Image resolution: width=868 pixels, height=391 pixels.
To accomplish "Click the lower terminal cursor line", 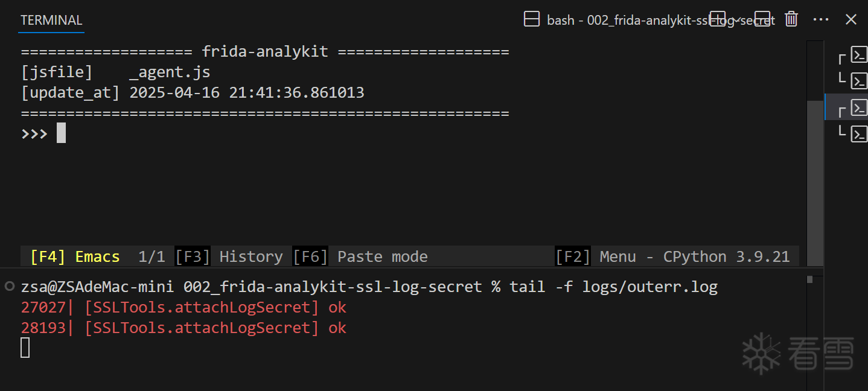I will 25,348.
